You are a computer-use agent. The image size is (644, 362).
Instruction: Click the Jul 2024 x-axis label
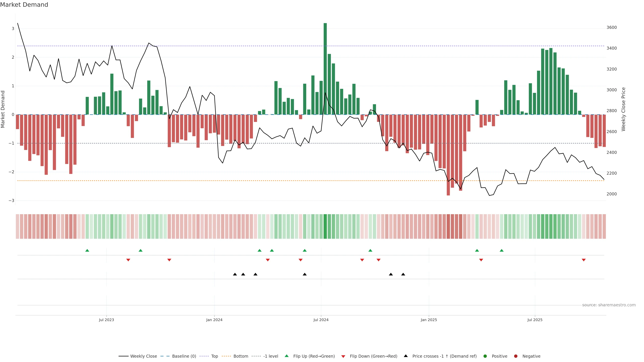tap(321, 320)
